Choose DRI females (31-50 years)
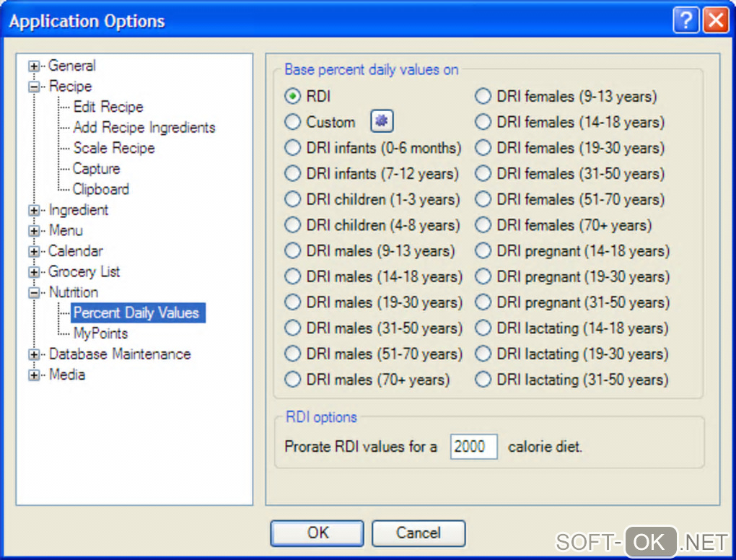The height and width of the screenshot is (560, 736). coord(483,174)
